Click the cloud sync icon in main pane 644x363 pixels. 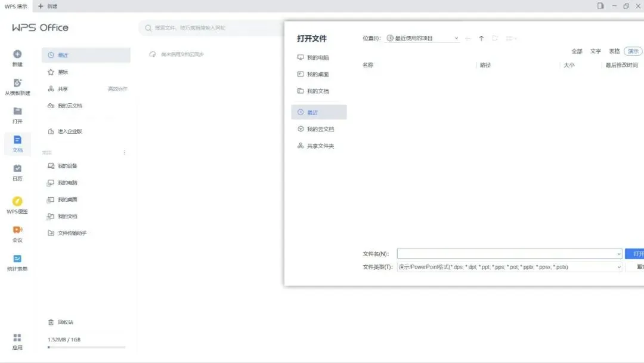pos(153,54)
